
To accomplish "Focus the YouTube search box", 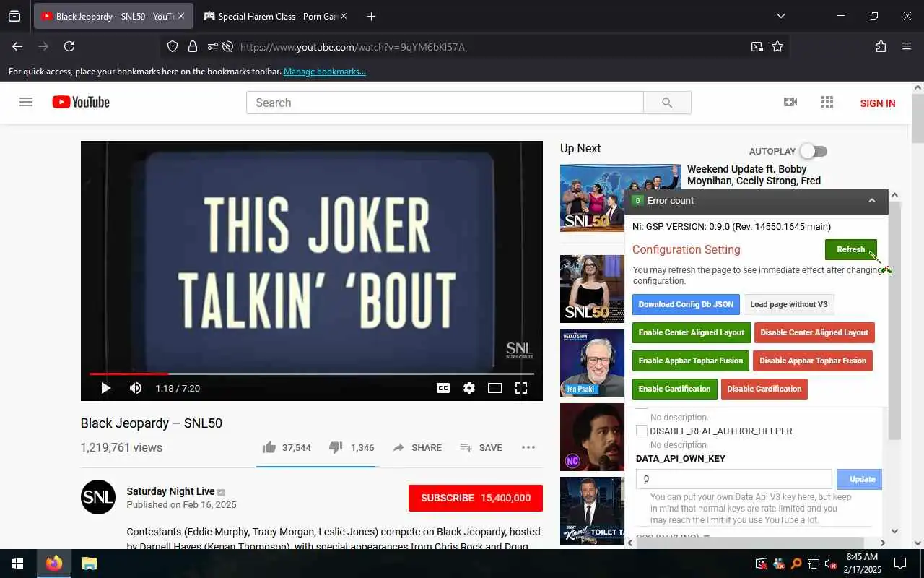I will (445, 103).
